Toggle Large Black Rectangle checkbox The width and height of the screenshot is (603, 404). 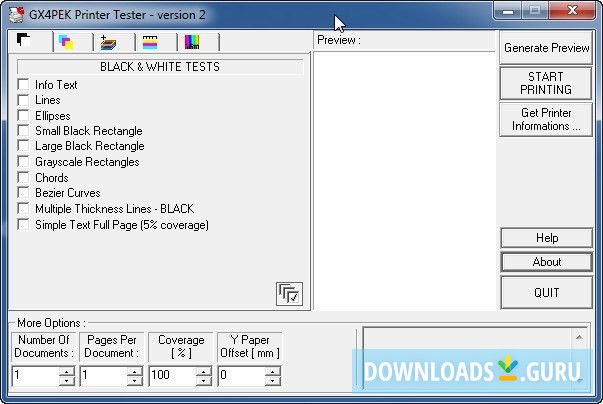(23, 146)
